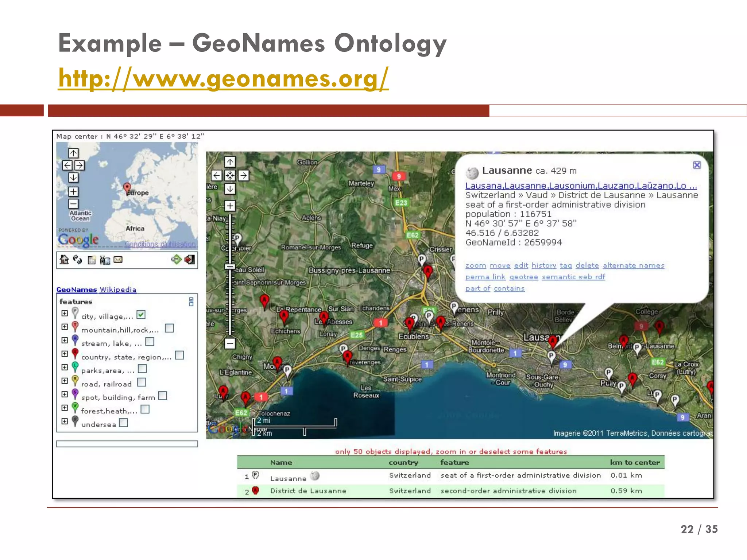The height and width of the screenshot is (560, 747).
Task: Click the semantic web rdf link
Action: (x=573, y=277)
